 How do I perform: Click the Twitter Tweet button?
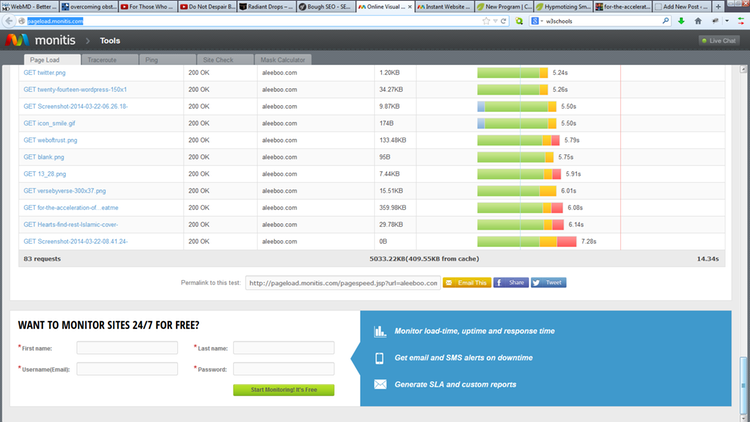pyautogui.click(x=548, y=283)
